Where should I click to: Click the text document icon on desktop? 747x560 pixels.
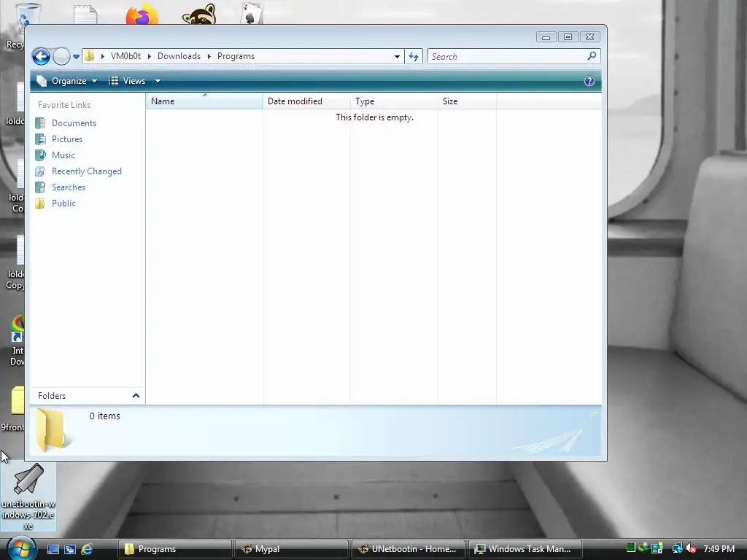click(x=86, y=15)
